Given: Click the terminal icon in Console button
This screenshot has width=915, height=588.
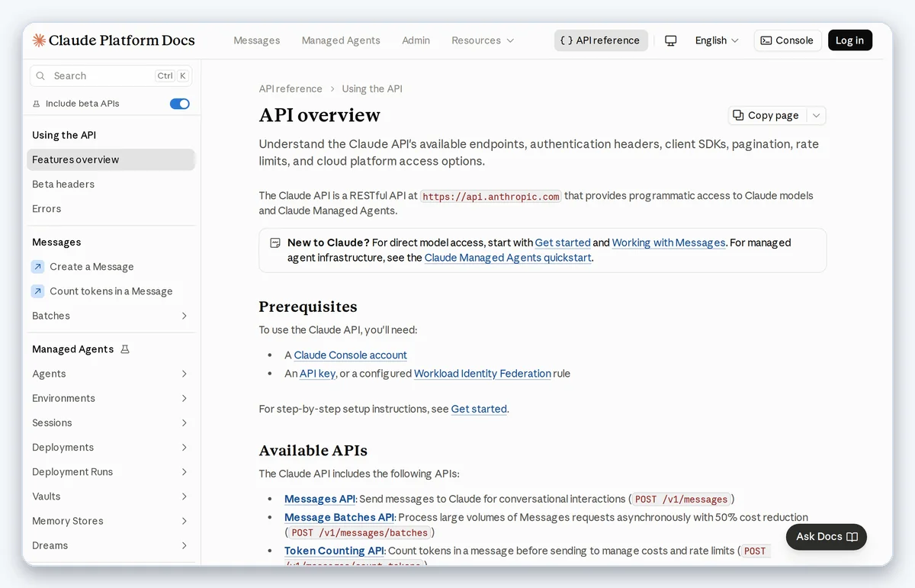Looking at the screenshot, I should [766, 40].
